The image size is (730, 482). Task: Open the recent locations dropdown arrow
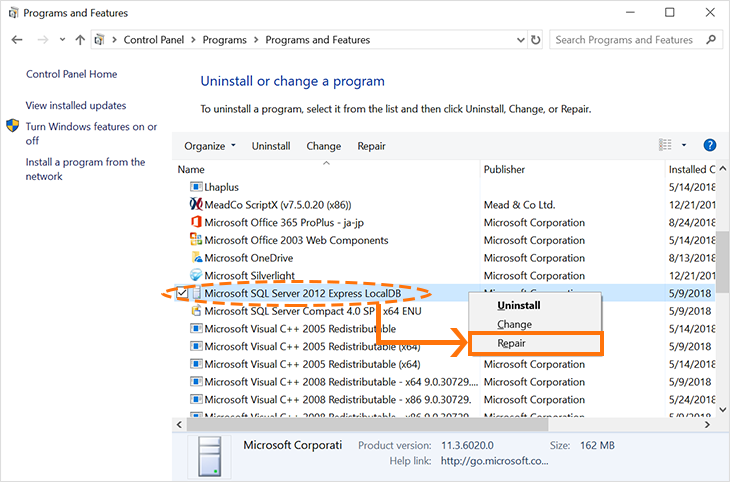click(x=62, y=40)
